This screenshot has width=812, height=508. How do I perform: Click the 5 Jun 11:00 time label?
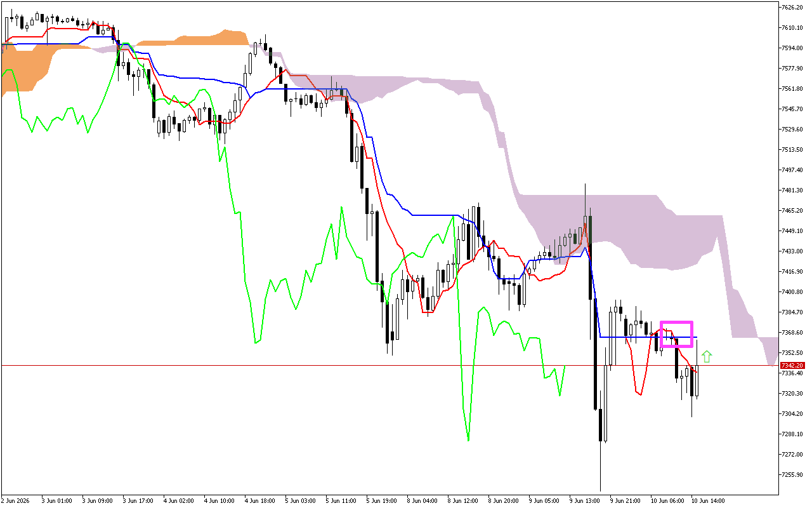click(341, 501)
